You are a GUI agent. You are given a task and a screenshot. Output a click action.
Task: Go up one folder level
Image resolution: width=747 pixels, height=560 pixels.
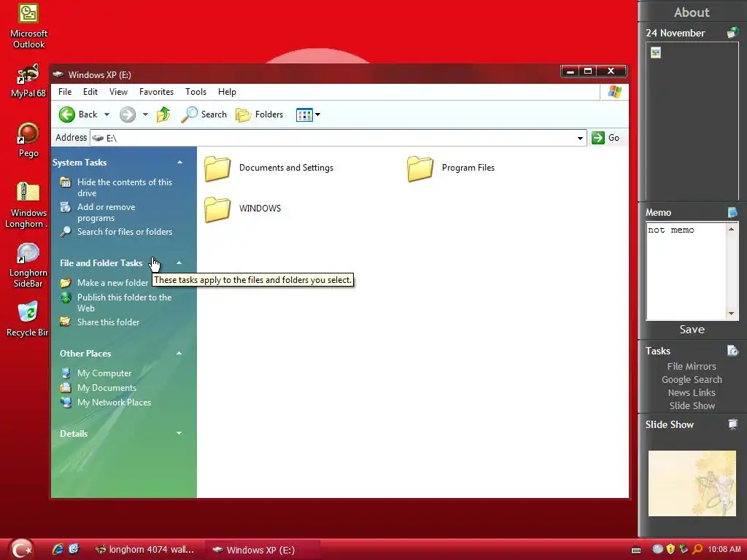(x=163, y=114)
